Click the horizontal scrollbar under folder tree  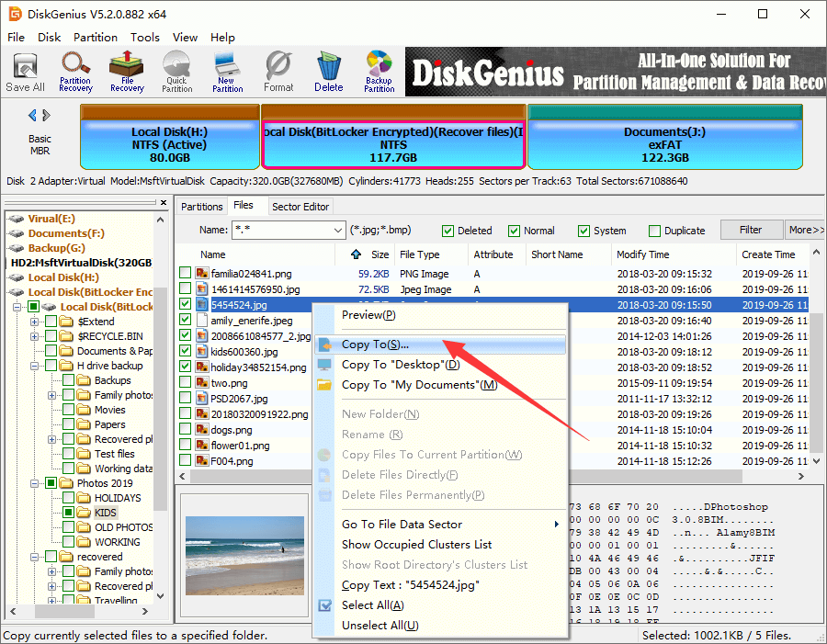83,612
